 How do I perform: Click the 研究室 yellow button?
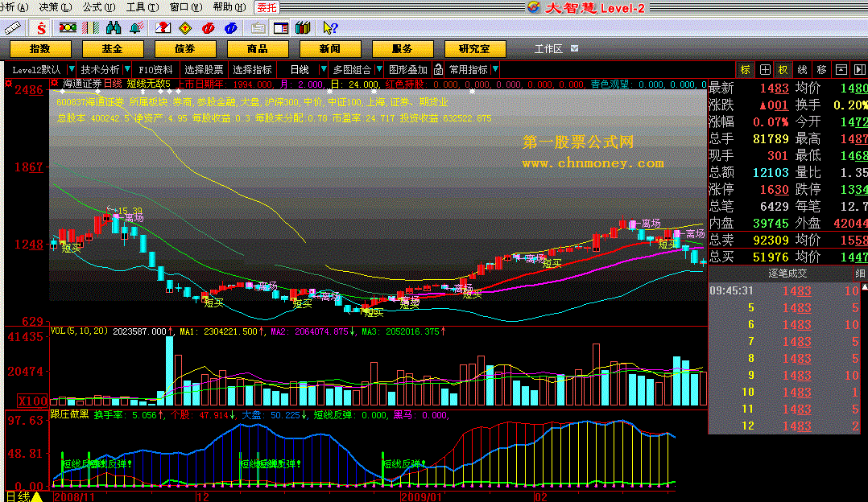pyautogui.click(x=475, y=48)
